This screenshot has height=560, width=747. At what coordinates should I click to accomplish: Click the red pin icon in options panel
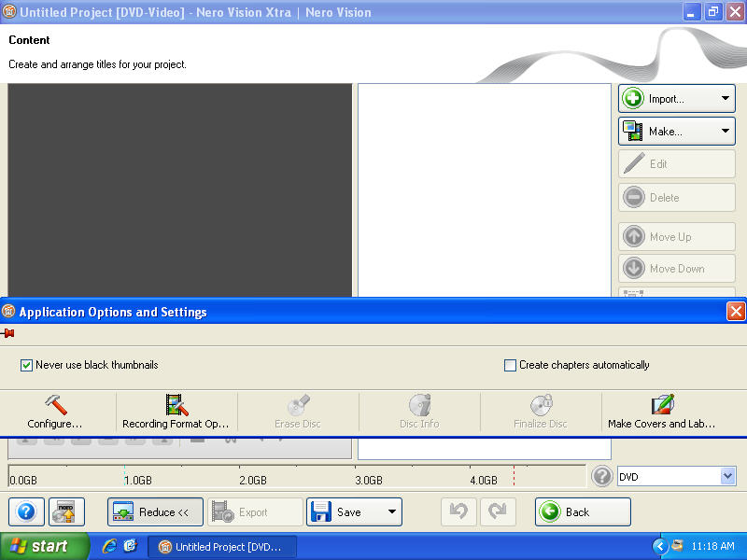(7, 333)
